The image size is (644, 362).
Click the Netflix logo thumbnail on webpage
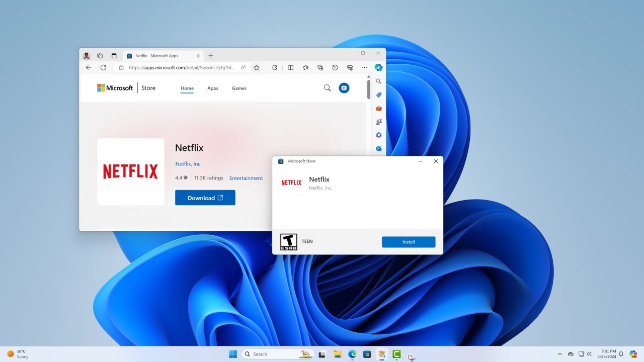tap(131, 171)
